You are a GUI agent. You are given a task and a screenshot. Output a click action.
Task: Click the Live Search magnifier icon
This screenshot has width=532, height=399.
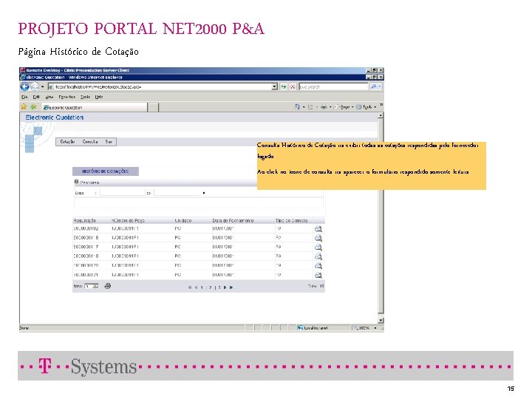(374, 87)
